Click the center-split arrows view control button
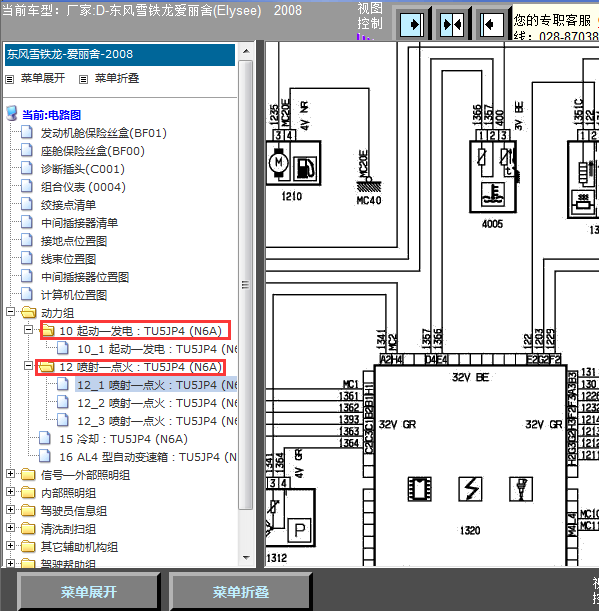Image resolution: width=599 pixels, height=611 pixels. coord(452,25)
